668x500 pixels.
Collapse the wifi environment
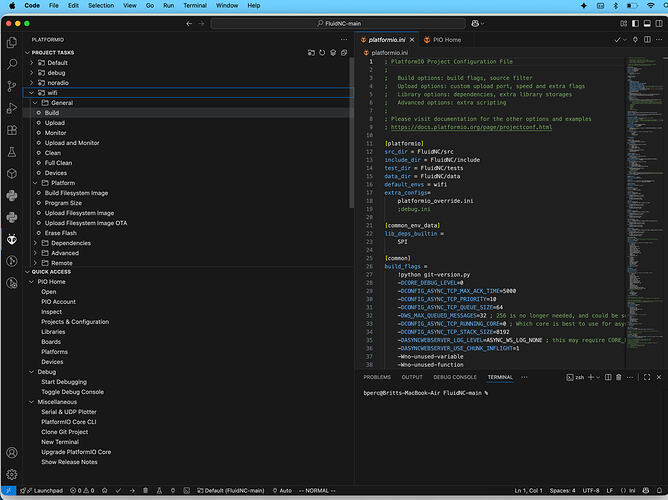(x=32, y=93)
